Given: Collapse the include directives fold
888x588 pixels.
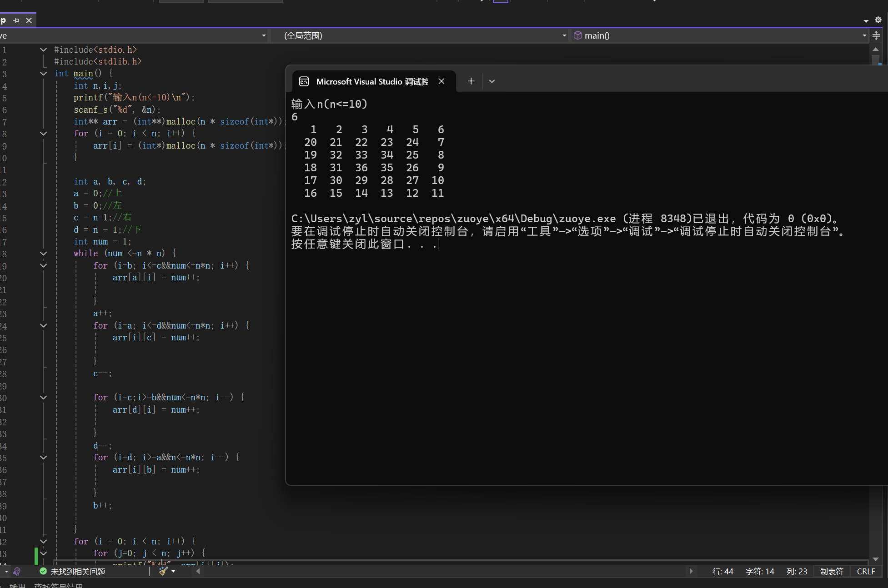Looking at the screenshot, I should click(43, 50).
